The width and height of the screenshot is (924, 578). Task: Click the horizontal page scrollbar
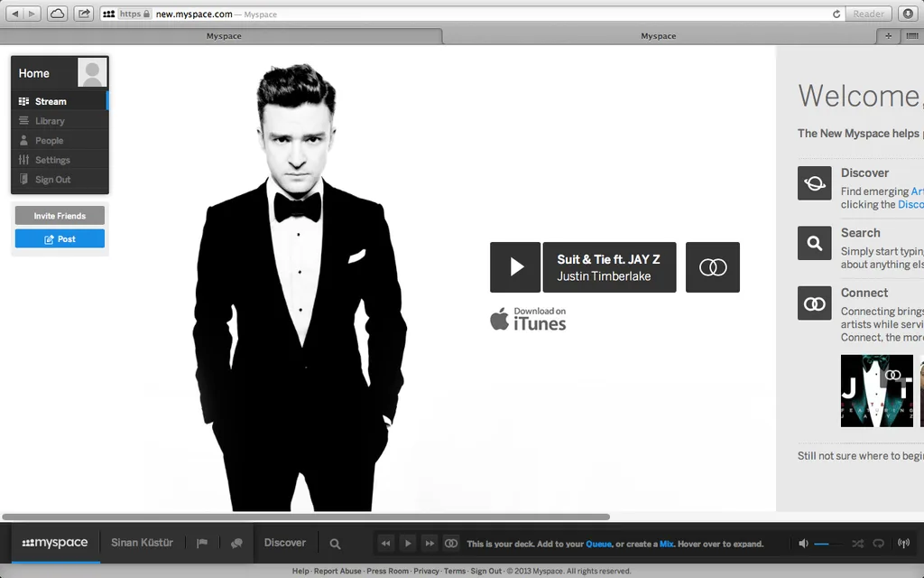point(306,517)
